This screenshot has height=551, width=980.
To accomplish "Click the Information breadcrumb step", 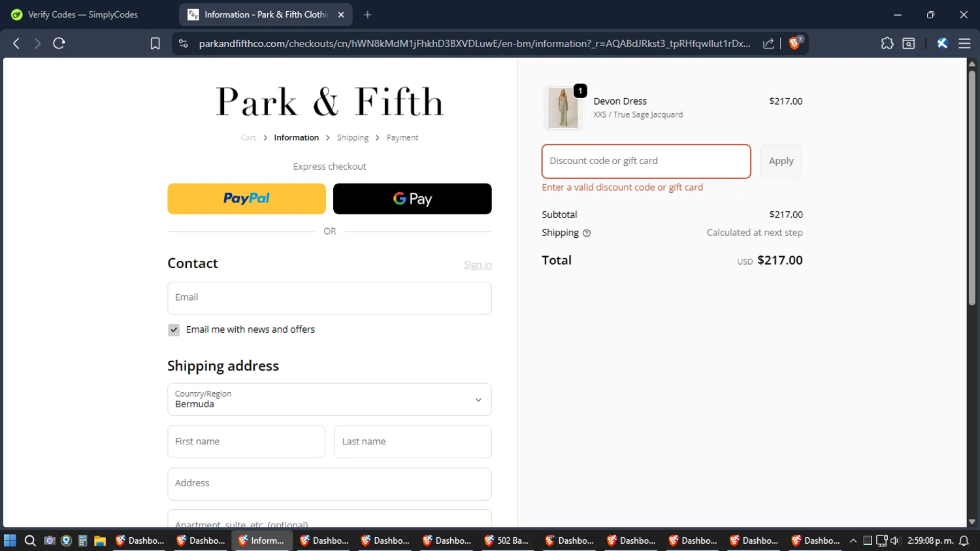I will 297,137.
